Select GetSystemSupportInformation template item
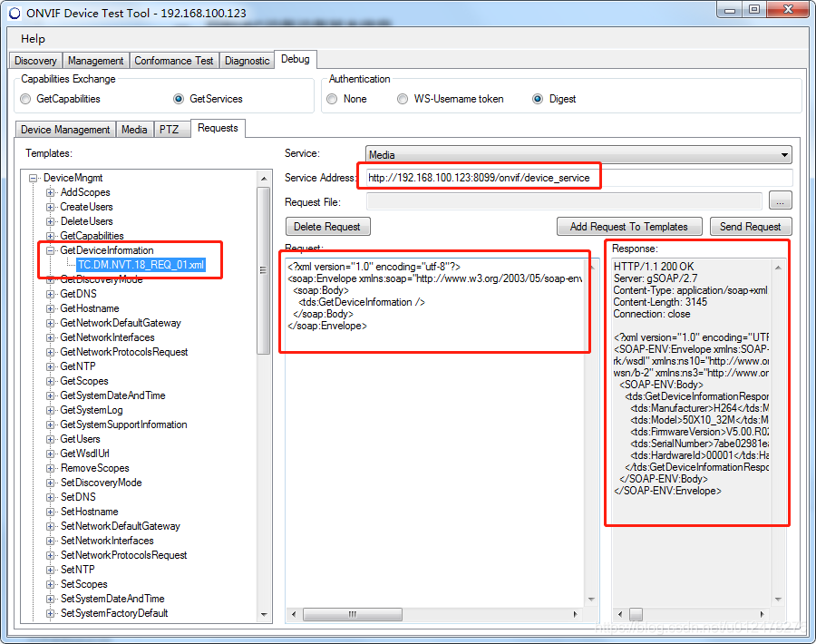The height and width of the screenshot is (644, 816). pyautogui.click(x=123, y=424)
